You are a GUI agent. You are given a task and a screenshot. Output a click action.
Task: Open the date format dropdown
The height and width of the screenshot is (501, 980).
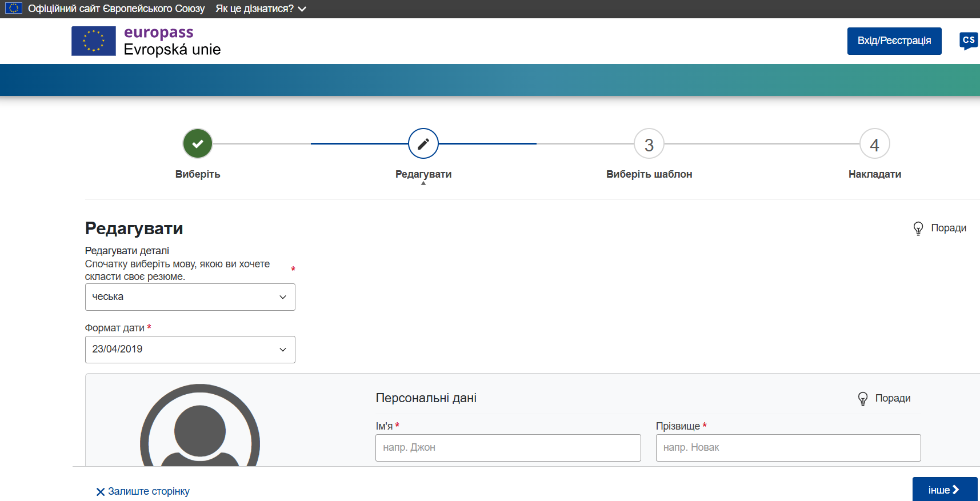(190, 350)
